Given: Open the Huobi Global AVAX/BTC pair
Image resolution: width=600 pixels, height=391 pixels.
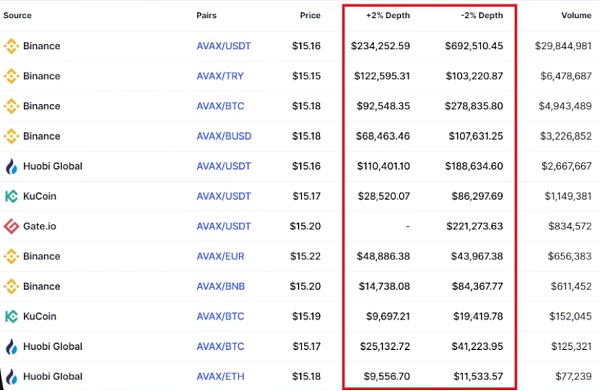Looking at the screenshot, I should click(220, 346).
